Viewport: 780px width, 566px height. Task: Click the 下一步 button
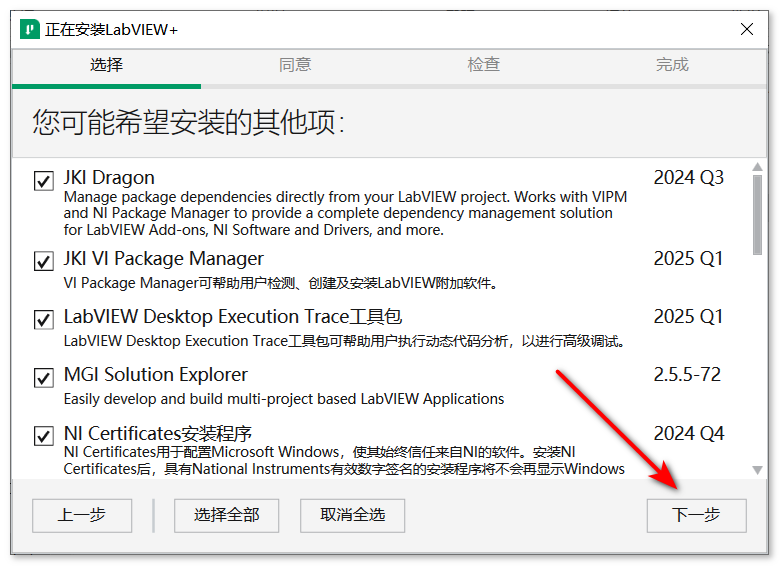tap(696, 516)
